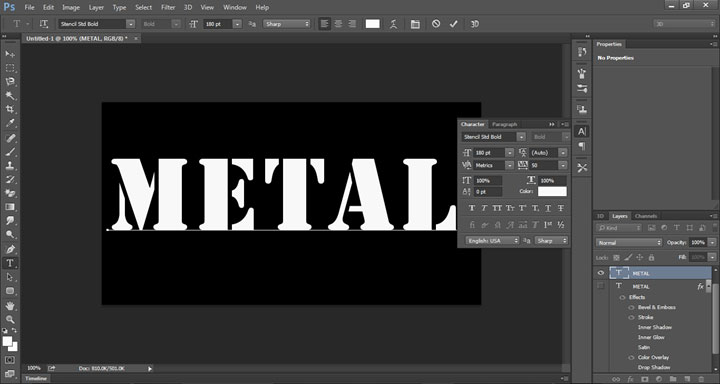This screenshot has height=384, width=720.
Task: Click the baseline shift 0 pt field
Action: point(488,192)
